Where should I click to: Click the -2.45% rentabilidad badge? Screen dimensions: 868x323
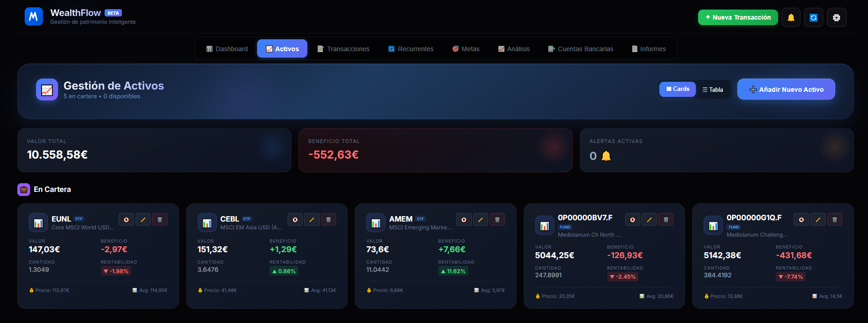click(x=623, y=277)
